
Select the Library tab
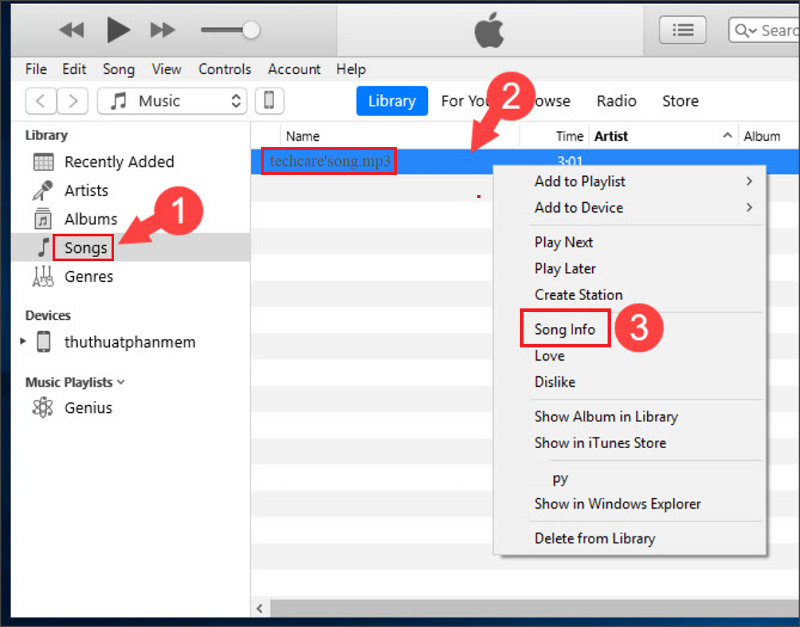391,101
